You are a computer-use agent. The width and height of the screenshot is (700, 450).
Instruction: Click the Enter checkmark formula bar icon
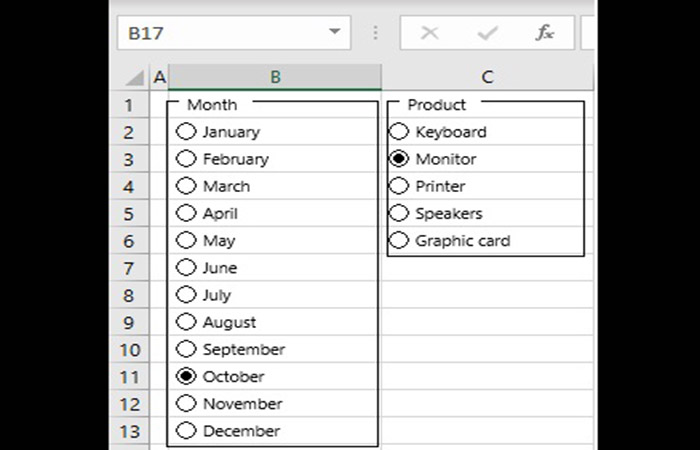(488, 33)
